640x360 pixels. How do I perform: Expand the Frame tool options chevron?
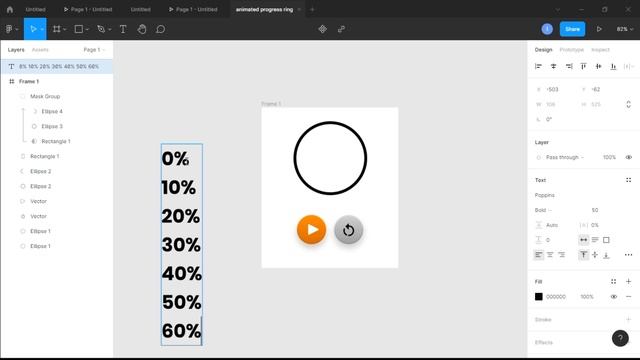[64, 29]
